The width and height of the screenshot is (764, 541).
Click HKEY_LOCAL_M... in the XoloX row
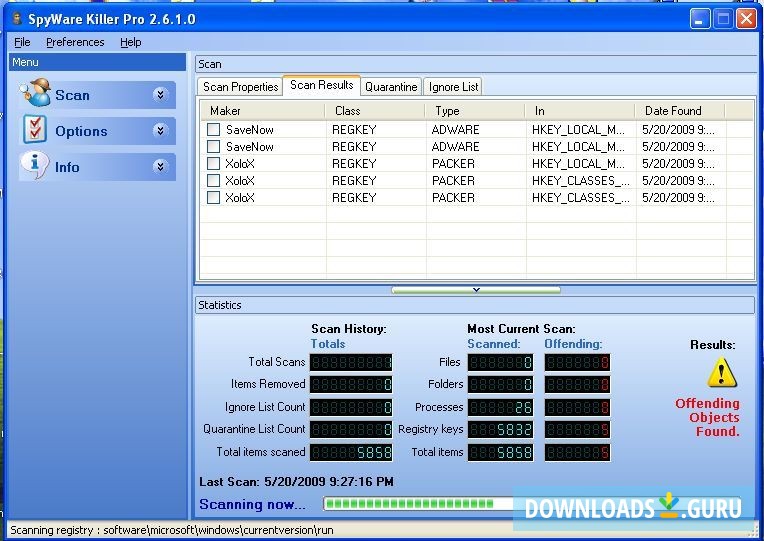click(578, 164)
